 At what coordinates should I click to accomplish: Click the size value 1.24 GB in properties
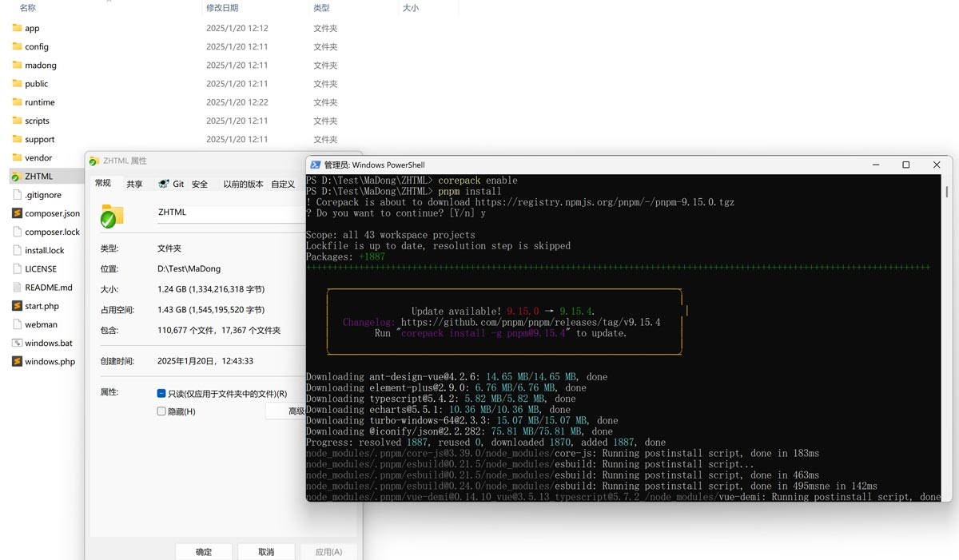pos(211,289)
